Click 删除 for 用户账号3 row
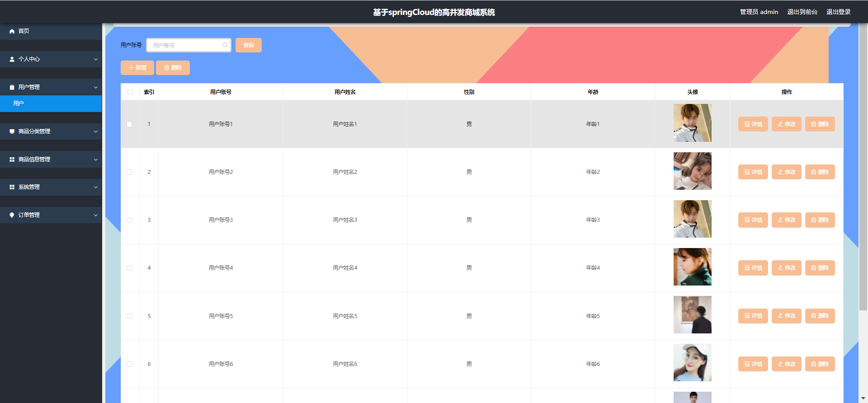Image resolution: width=868 pixels, height=403 pixels. [820, 220]
